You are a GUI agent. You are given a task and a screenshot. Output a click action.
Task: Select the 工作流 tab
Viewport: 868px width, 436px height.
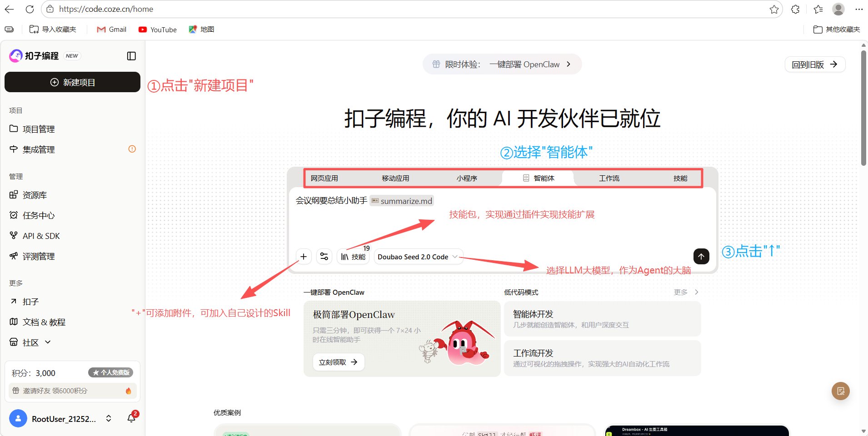[x=609, y=178]
